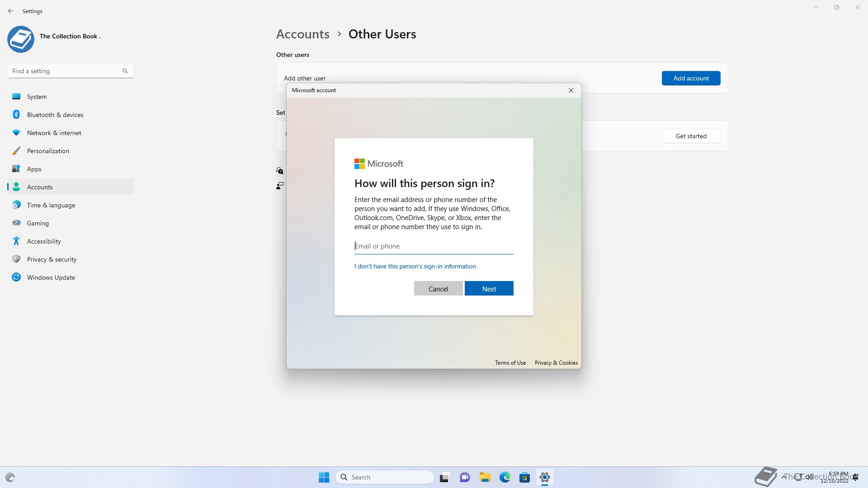The width and height of the screenshot is (868, 488).
Task: Open Task View from the taskbar
Action: pos(445,477)
